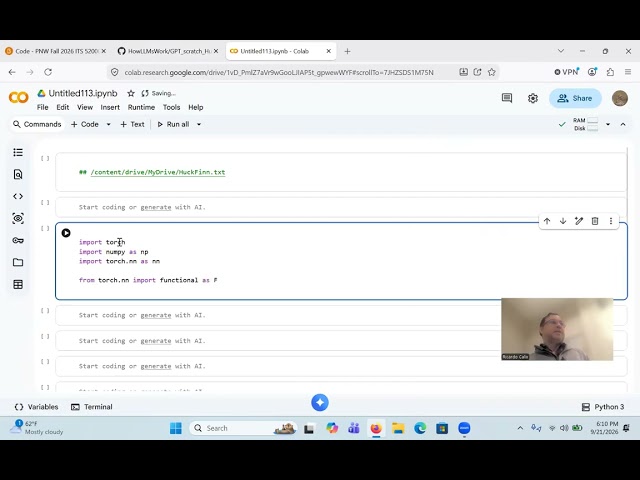The image size is (640, 480).
Task: Click the notebook title Untitled113.ipynb
Action: point(83,93)
